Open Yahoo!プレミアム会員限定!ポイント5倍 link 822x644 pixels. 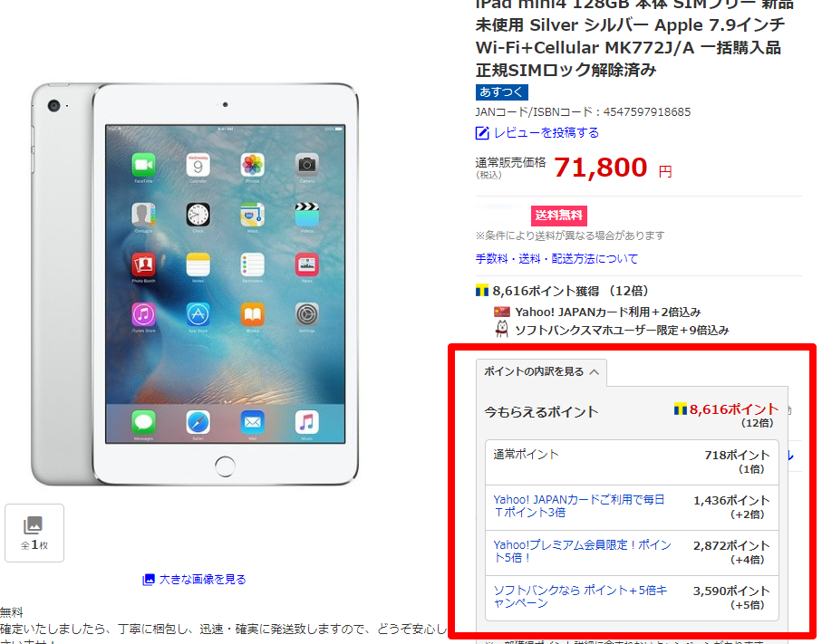coord(582,552)
